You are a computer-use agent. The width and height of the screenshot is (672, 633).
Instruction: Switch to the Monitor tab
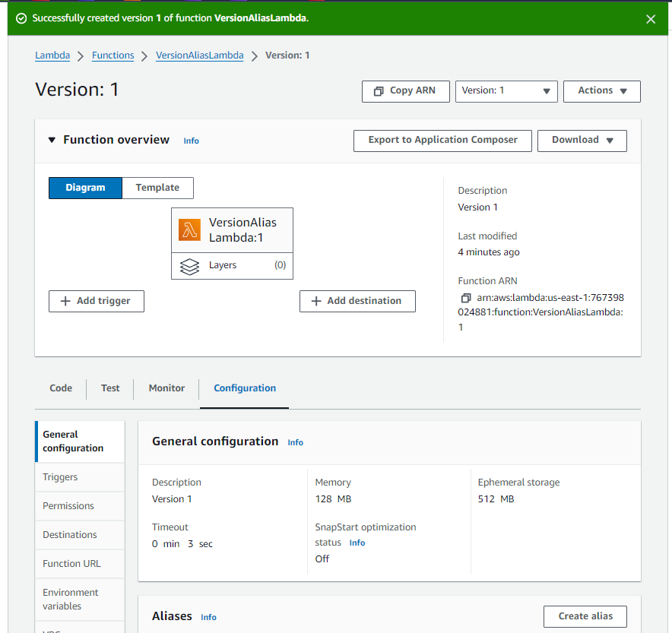coord(166,388)
